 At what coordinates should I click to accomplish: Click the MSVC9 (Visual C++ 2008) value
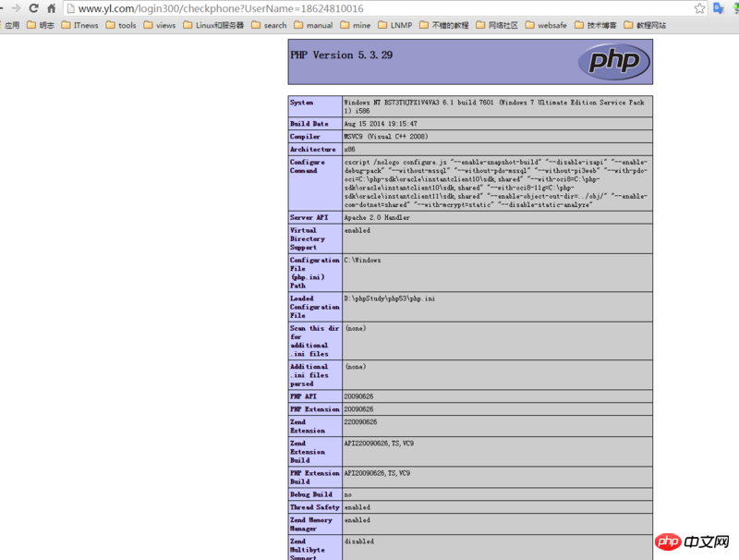[386, 137]
